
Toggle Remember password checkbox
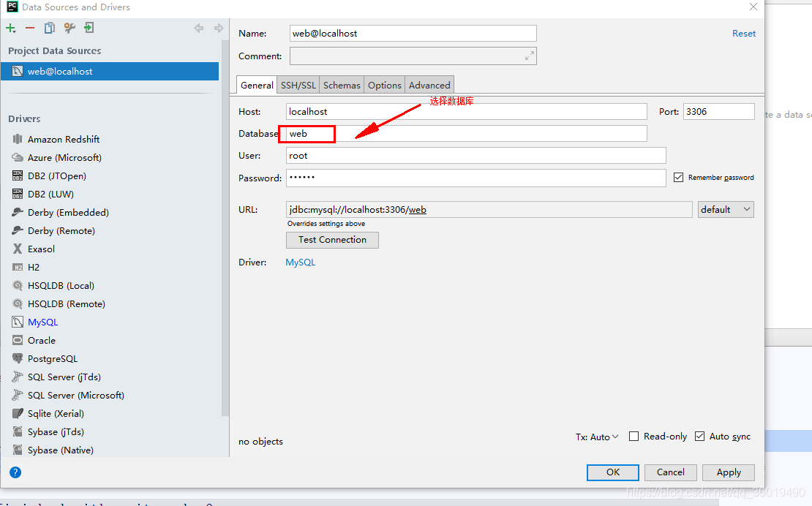pyautogui.click(x=678, y=178)
